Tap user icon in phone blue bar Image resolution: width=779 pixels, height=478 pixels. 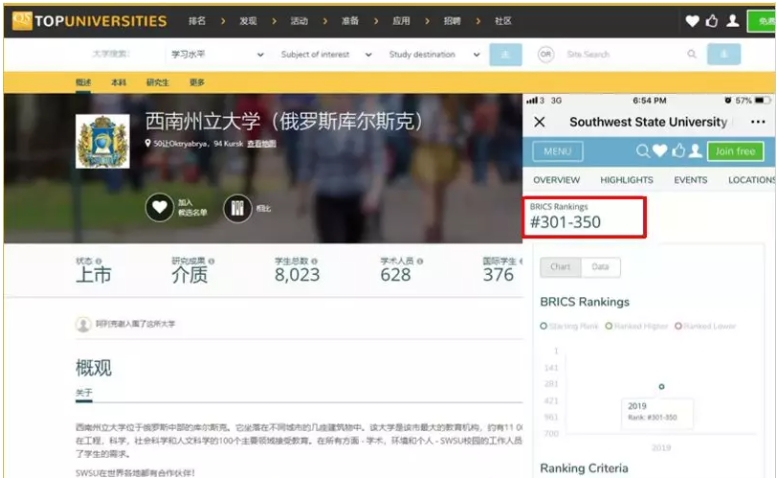(x=695, y=151)
